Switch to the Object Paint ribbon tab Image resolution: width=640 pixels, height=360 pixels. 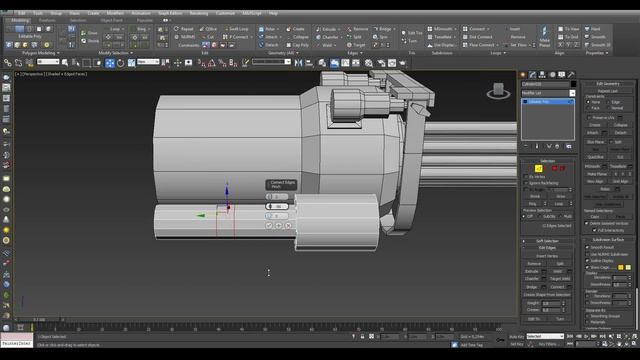click(111, 20)
